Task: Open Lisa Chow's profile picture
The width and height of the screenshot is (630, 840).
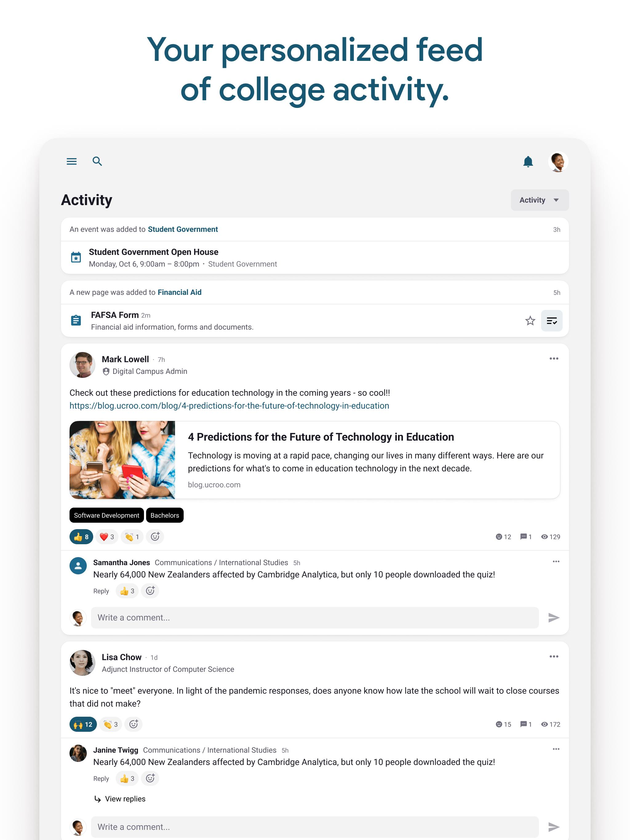Action: [x=82, y=663]
